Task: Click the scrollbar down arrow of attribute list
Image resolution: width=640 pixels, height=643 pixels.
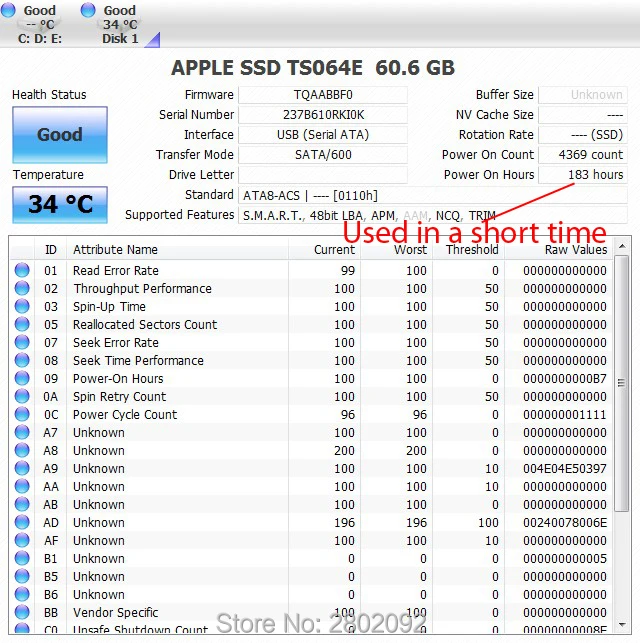Action: pos(622,625)
